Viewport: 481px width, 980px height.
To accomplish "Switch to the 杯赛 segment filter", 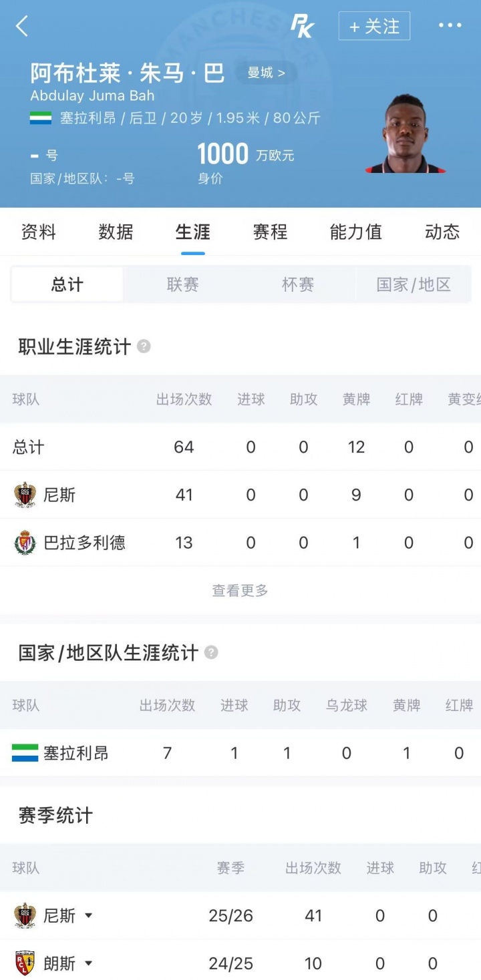I will 298,285.
